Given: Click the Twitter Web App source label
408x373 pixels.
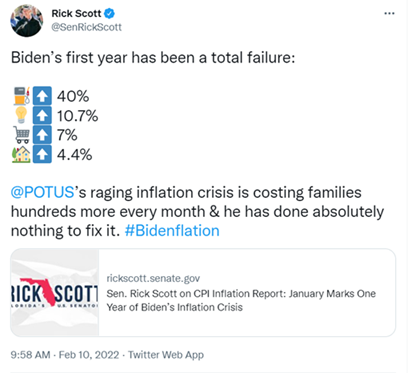Looking at the screenshot, I should click(x=166, y=355).
